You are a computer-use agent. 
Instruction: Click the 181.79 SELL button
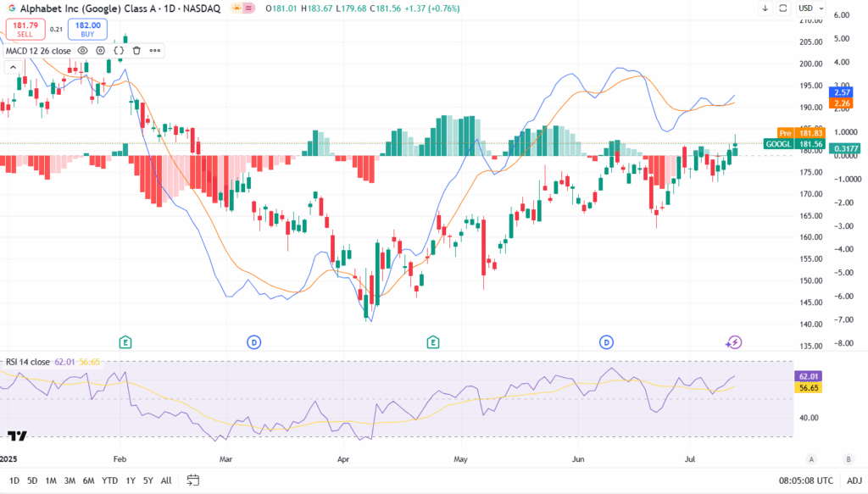25,30
